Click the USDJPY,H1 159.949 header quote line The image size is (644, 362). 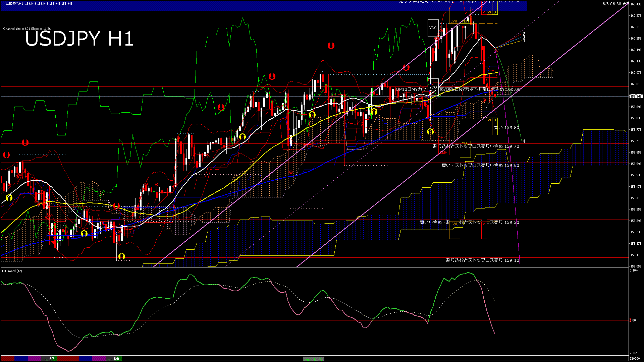(x=39, y=3)
